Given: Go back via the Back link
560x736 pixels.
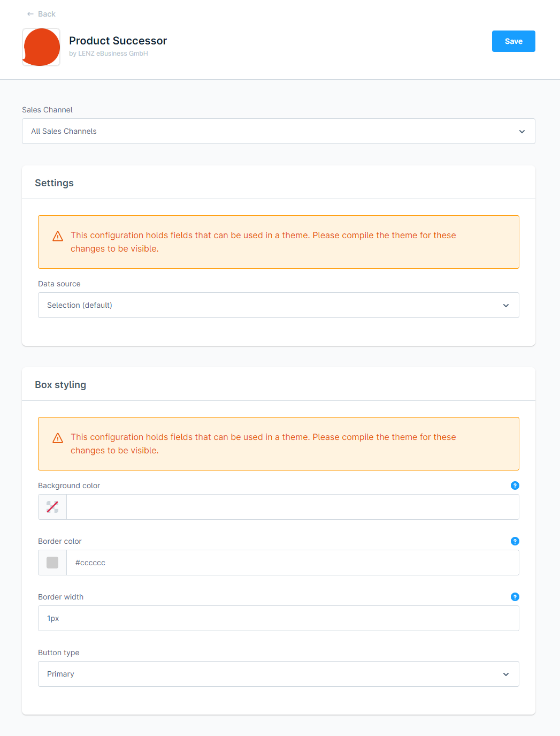Looking at the screenshot, I should pyautogui.click(x=41, y=14).
